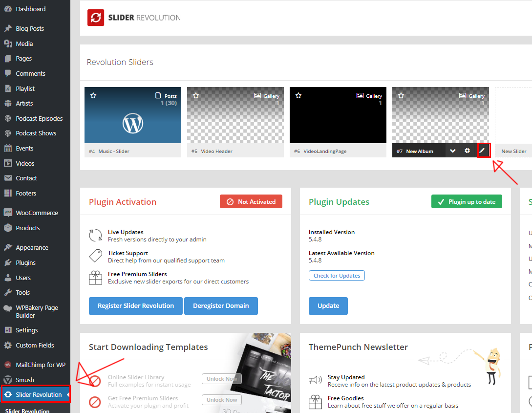Click the WPBakery Page Builder icon

(x=8, y=308)
